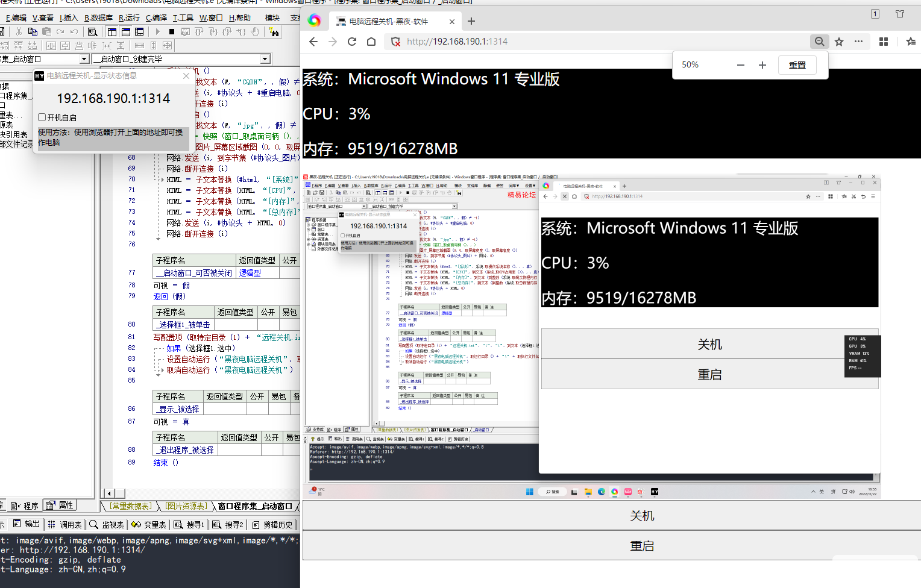Screen dimensions: 921x588
Task: Click the step into braces icon
Action: tap(213, 31)
